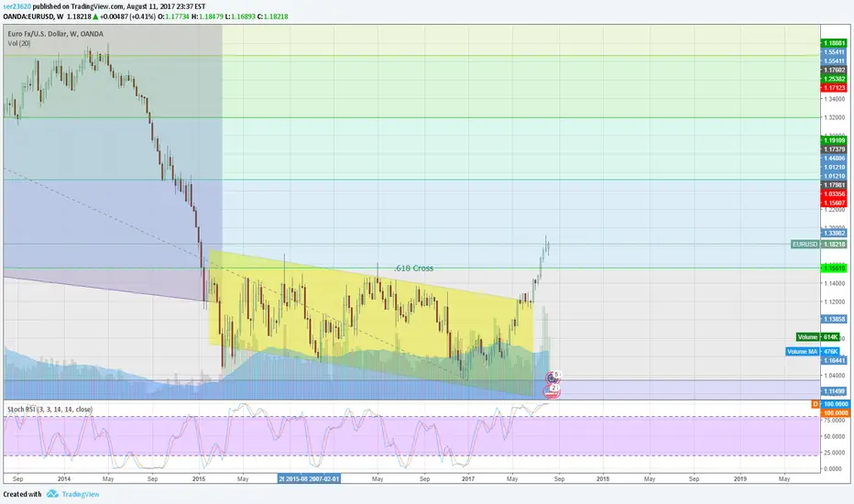Click the 1.14000 price axis tick
Viewport: 854px width, 504px height.
click(x=834, y=283)
